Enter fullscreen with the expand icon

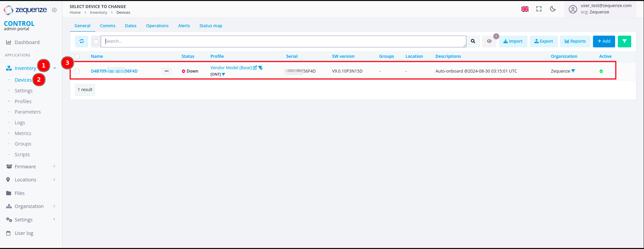coord(539,9)
